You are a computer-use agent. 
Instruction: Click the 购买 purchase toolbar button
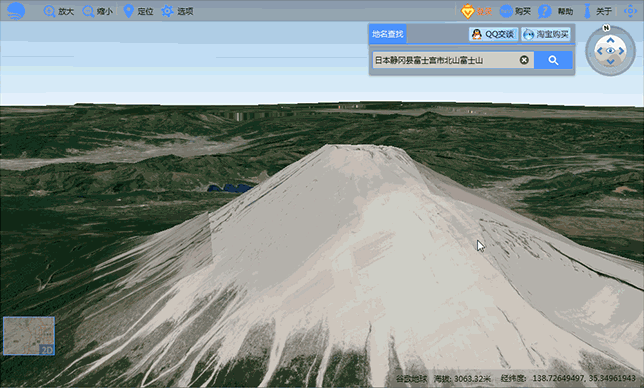[x=515, y=11]
